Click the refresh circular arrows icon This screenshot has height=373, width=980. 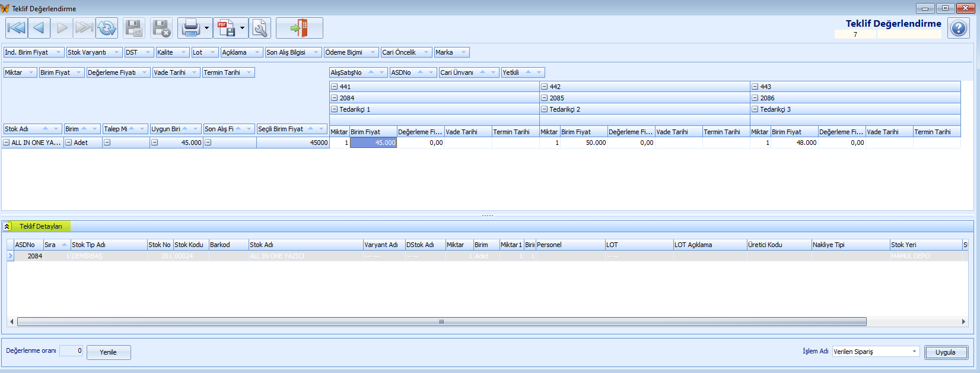107,28
